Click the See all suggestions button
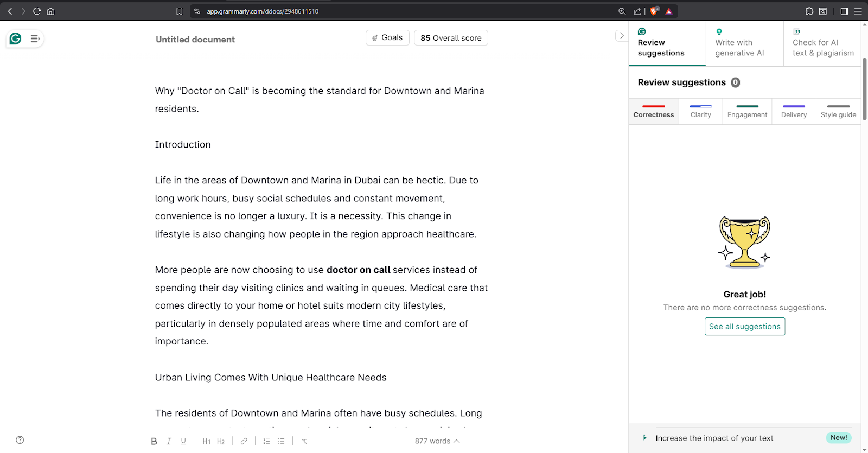Screen dimensions: 868x453 pyautogui.click(x=744, y=327)
